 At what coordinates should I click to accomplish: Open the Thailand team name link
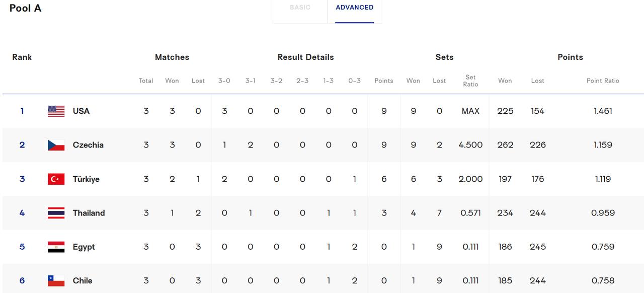(89, 213)
